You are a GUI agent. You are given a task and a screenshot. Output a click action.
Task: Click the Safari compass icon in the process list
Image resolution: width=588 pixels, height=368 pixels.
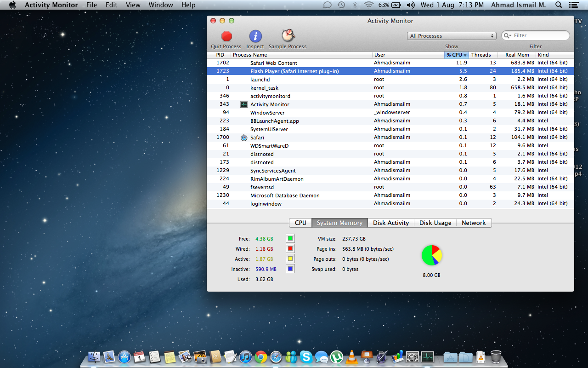(244, 138)
